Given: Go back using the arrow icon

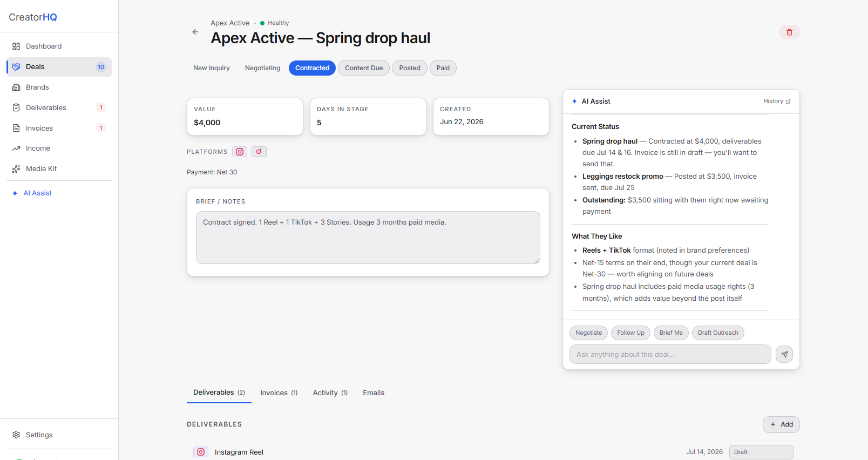Looking at the screenshot, I should [195, 32].
